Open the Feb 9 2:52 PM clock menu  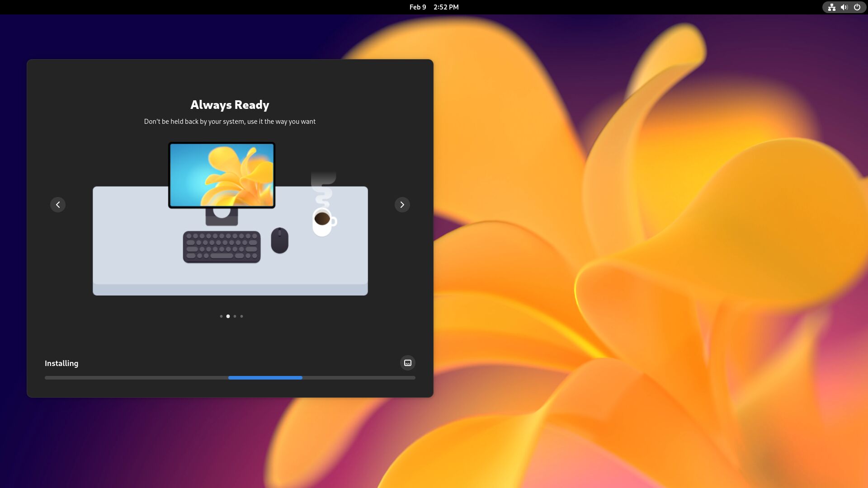(434, 7)
